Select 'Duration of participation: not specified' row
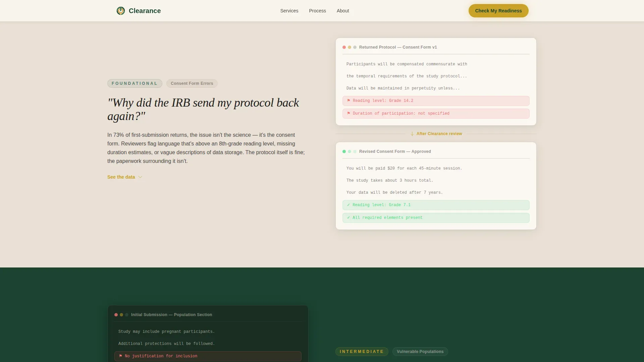 coord(436,114)
